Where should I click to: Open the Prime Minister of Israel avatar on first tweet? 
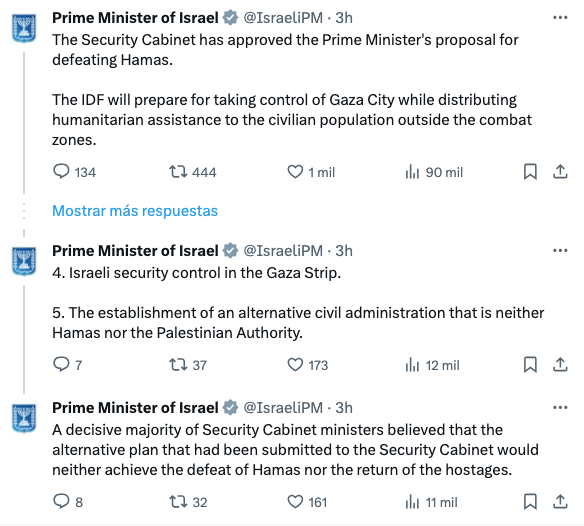[24, 28]
